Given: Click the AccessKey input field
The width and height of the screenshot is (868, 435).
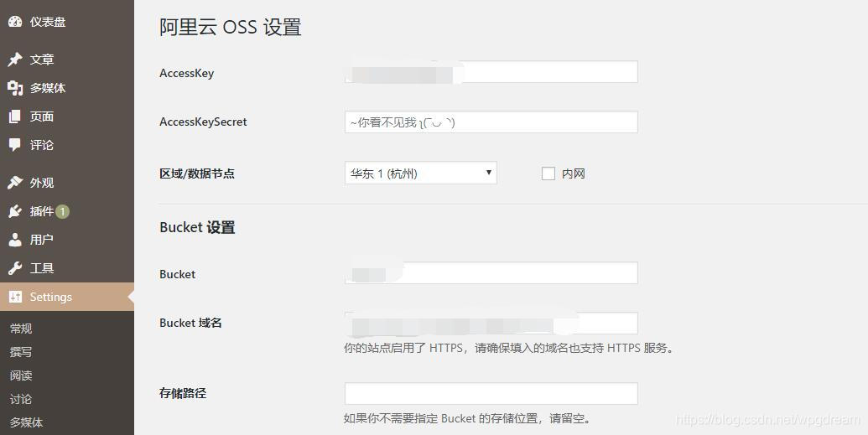Looking at the screenshot, I should pyautogui.click(x=491, y=72).
